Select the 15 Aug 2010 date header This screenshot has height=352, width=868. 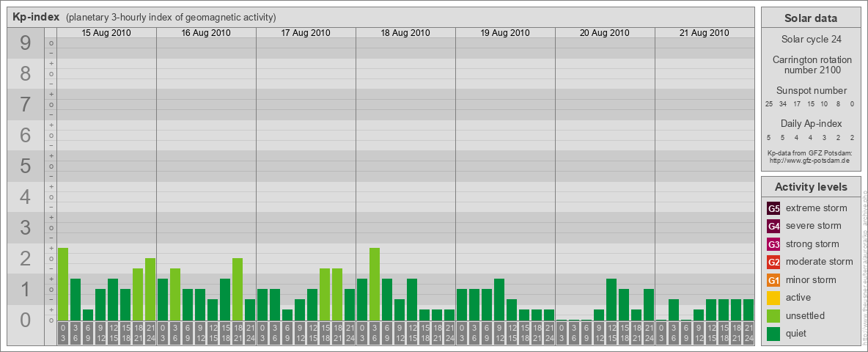[106, 33]
